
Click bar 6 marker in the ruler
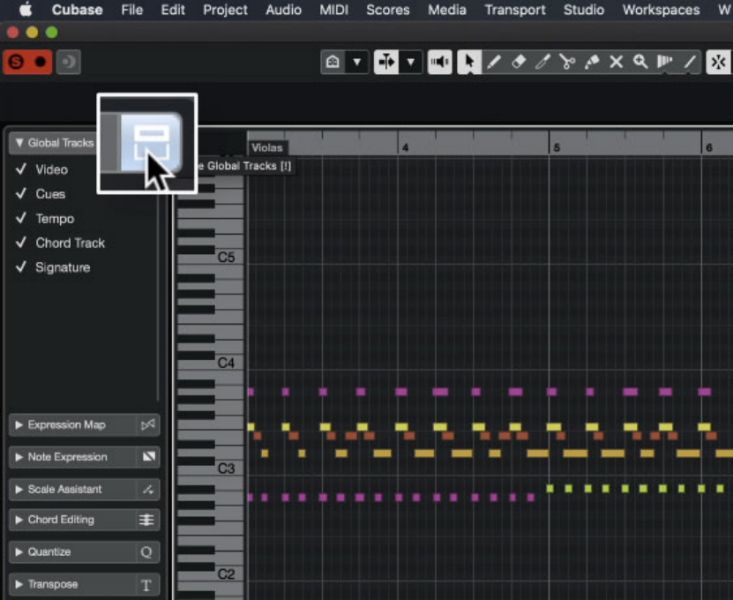point(709,148)
